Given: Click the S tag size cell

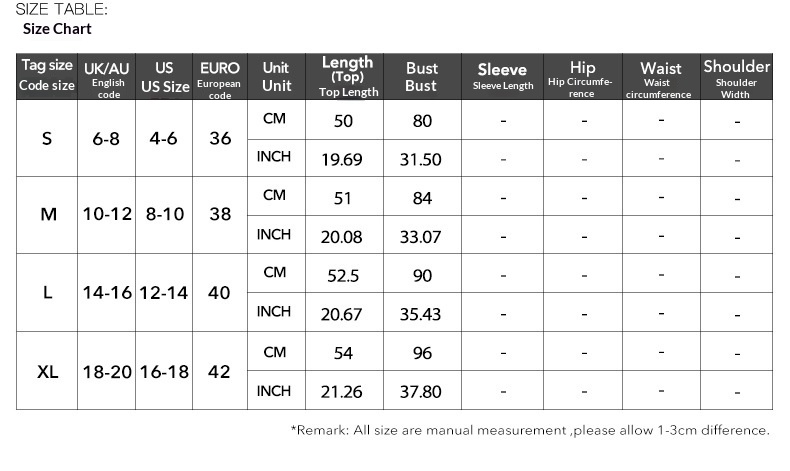Looking at the screenshot, I should pyautogui.click(x=47, y=139).
